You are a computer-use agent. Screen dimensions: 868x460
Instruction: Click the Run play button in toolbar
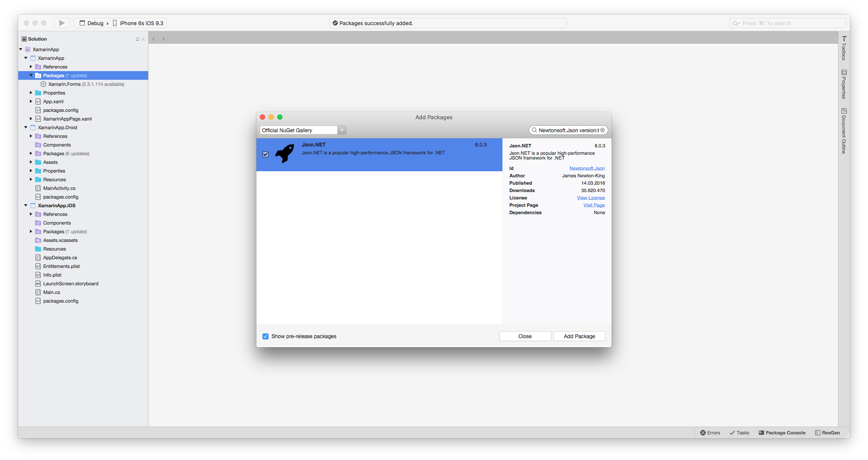[62, 23]
